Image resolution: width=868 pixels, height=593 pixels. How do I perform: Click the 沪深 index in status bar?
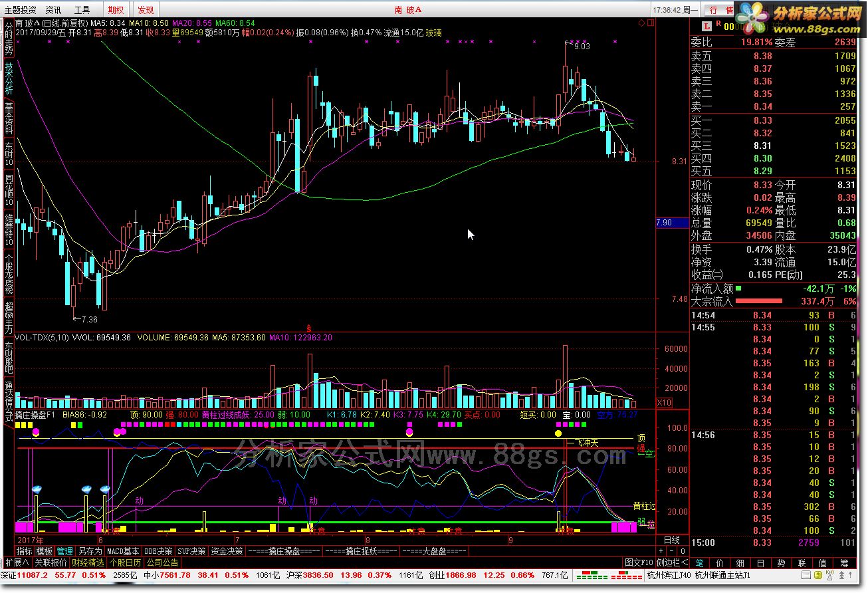pyautogui.click(x=356, y=575)
